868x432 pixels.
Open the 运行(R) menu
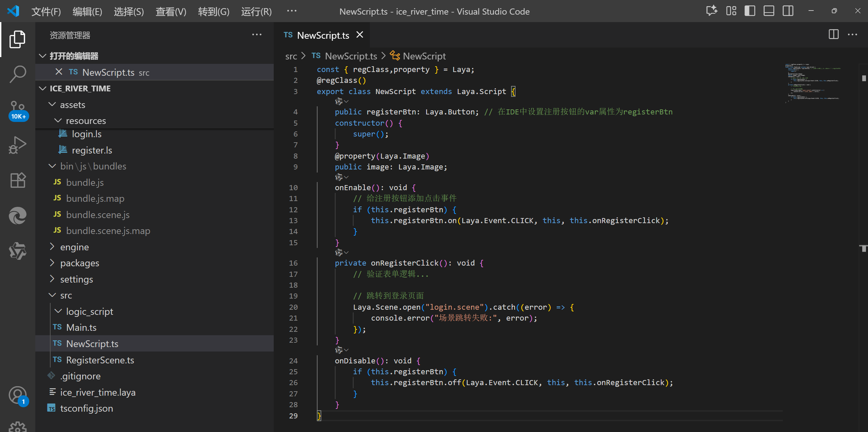(256, 12)
